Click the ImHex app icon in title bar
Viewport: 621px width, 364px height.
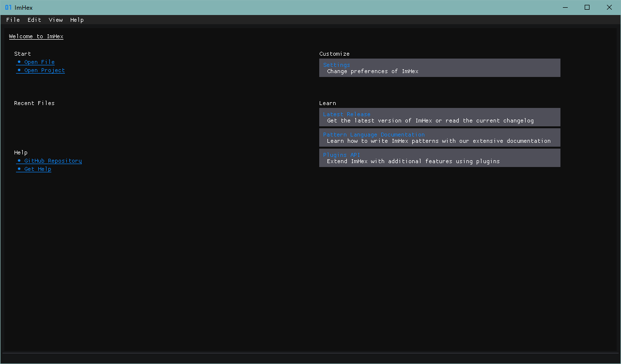[x=8, y=7]
